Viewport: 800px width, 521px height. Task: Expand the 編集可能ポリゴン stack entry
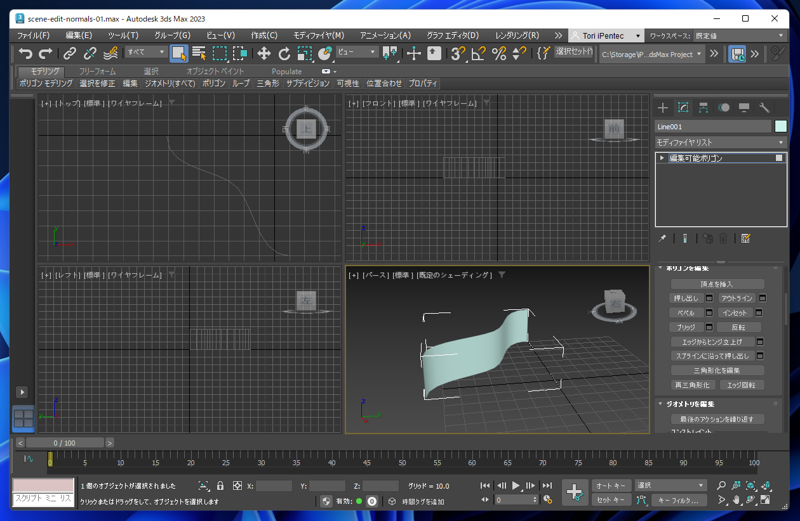[x=662, y=158]
